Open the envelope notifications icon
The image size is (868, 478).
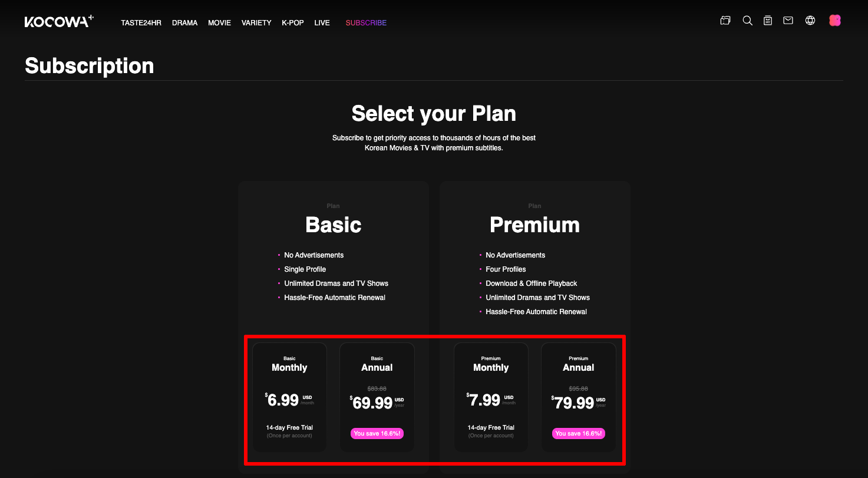788,20
